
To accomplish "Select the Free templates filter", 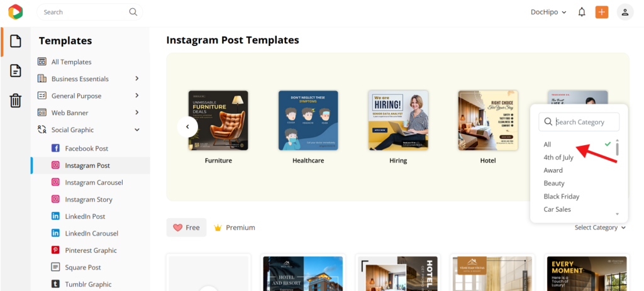I will click(x=186, y=228).
